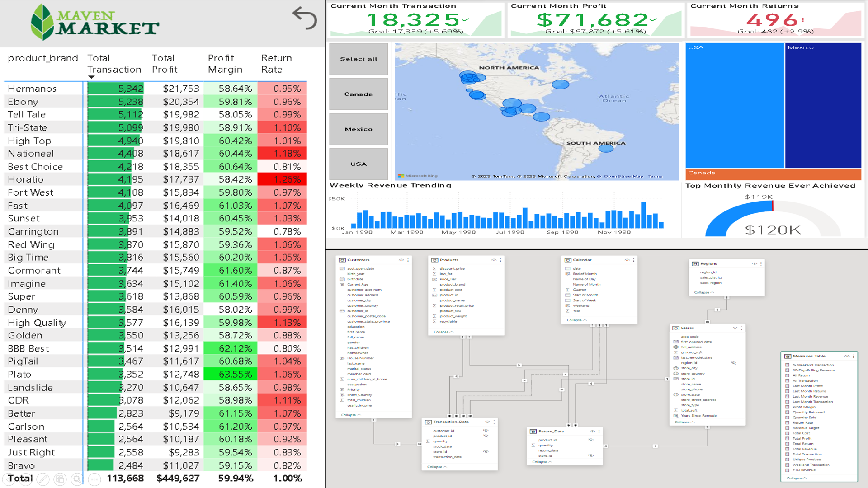This screenshot has height=488, width=868.
Task: Toggle Calendar table visibility eye icon
Action: pyautogui.click(x=627, y=260)
